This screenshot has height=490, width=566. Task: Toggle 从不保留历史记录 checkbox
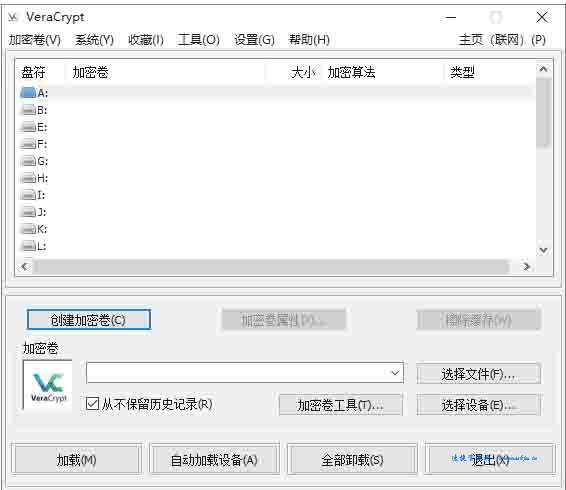pos(92,403)
